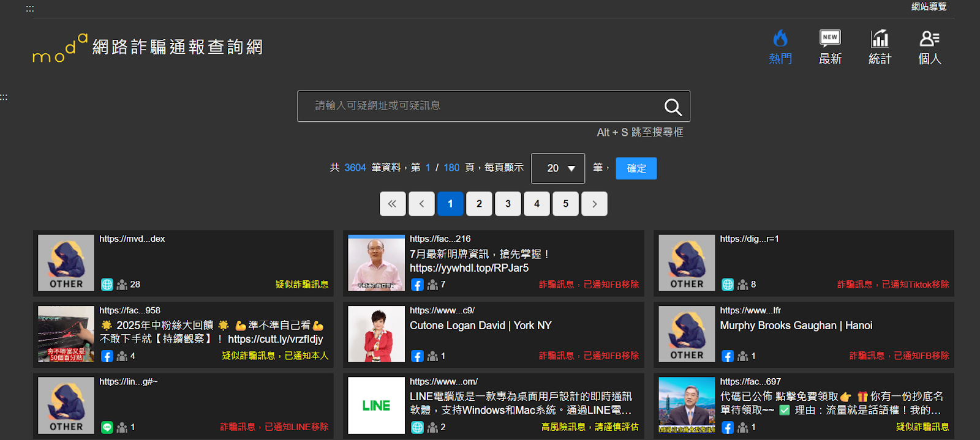This screenshot has width=980, height=440.
Task: Click the Facebook icon on the yywhdl.top report
Action: (417, 285)
